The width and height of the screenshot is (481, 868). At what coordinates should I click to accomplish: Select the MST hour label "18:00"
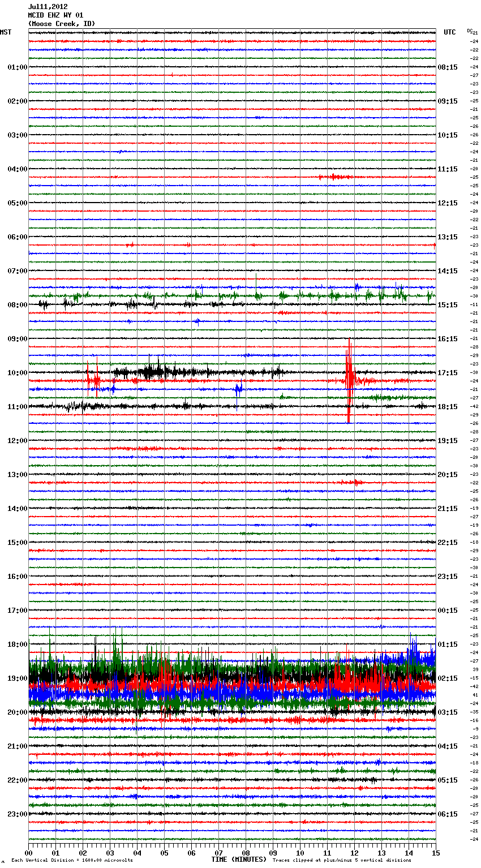(x=18, y=644)
